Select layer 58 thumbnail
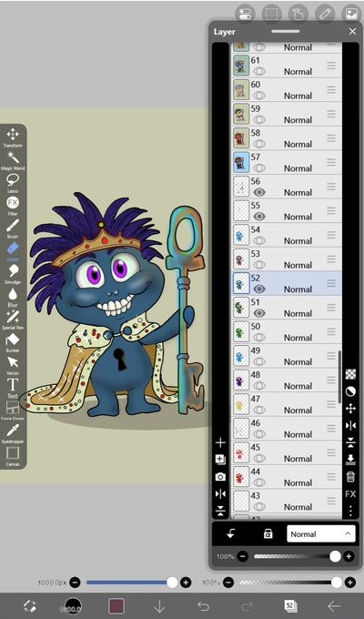This screenshot has height=619, width=364. point(241,137)
